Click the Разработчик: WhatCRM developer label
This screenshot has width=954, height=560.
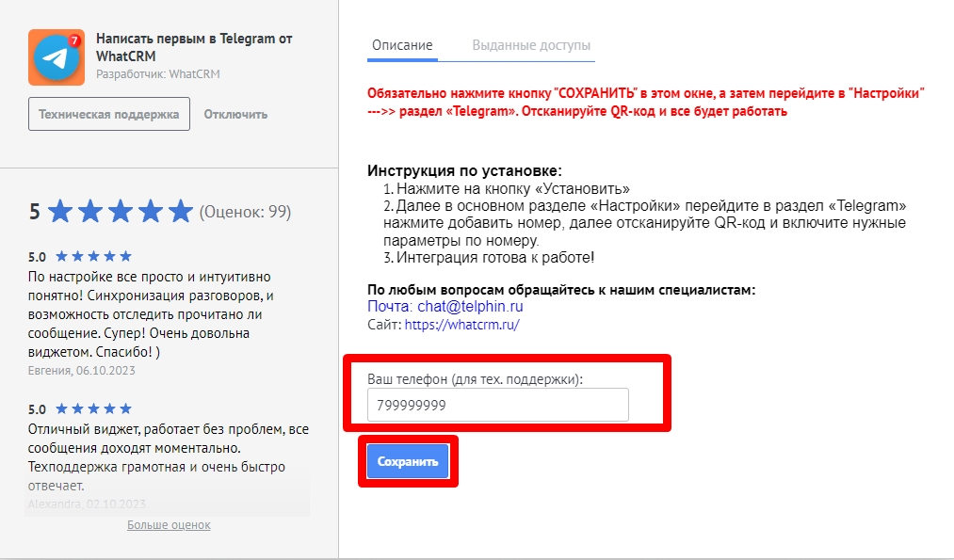click(x=158, y=74)
